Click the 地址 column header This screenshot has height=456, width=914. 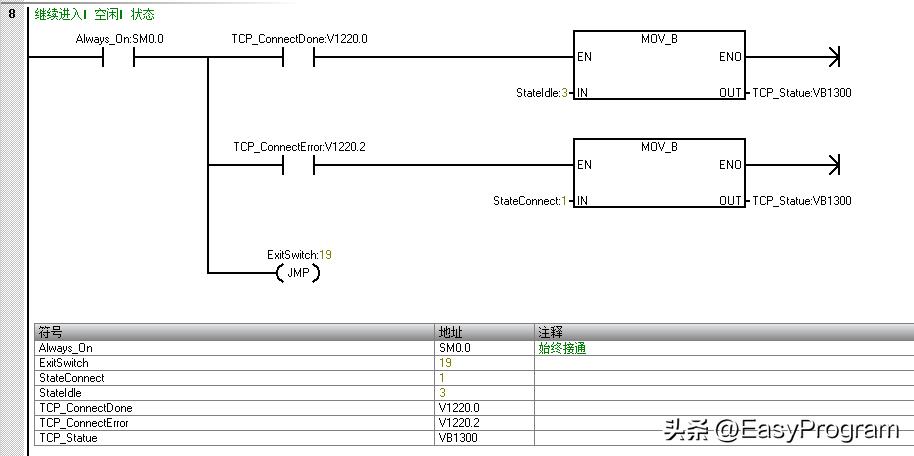pyautogui.click(x=484, y=332)
